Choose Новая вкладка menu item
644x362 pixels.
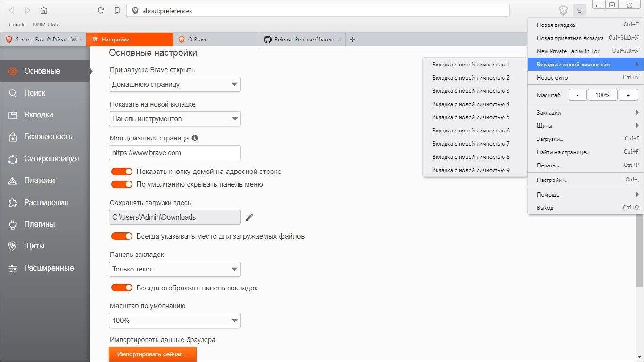pyautogui.click(x=586, y=25)
